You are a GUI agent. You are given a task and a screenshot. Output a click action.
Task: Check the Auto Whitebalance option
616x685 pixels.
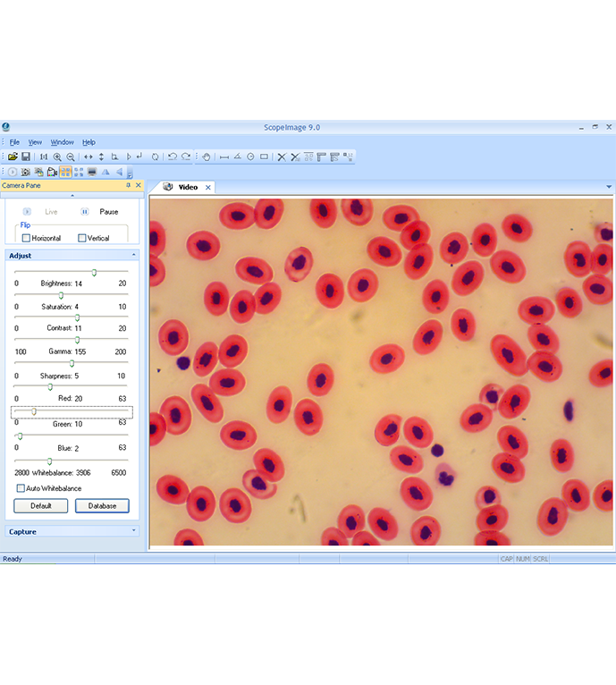(21, 488)
